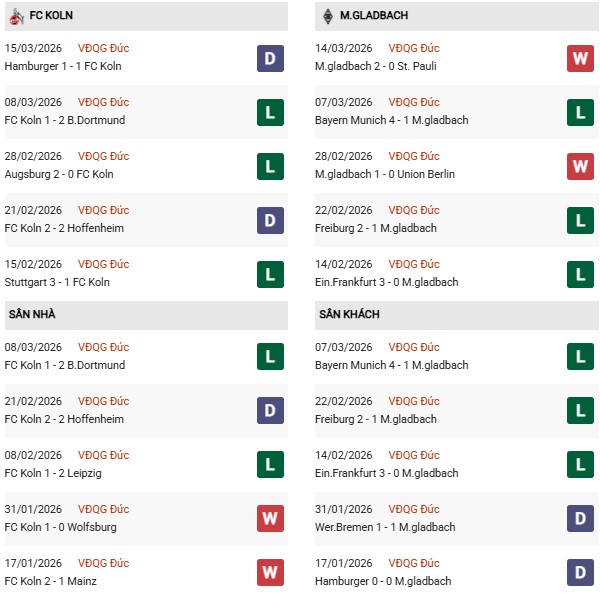
Task: Click the W badge for FC Koln 2 - 1 Mainz
Action: [x=271, y=573]
